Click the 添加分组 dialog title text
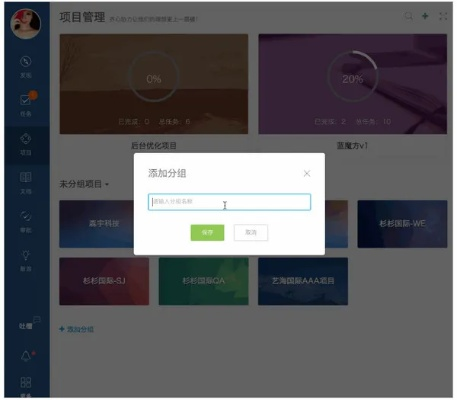Image resolution: width=457 pixels, height=400 pixels. coord(167,173)
